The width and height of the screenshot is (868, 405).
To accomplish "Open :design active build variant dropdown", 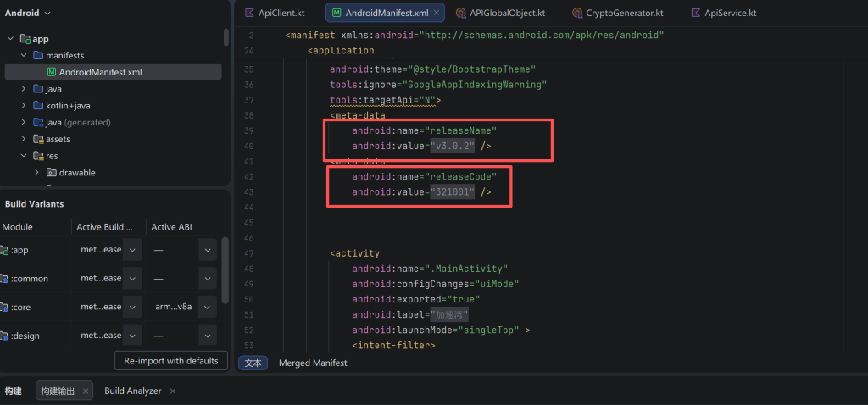I will [132, 336].
